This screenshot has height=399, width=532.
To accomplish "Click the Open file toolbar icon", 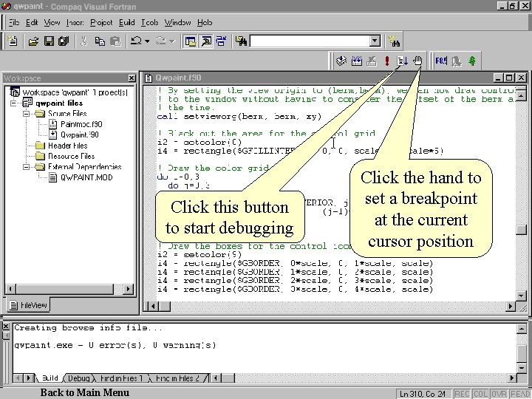I will 33,41.
